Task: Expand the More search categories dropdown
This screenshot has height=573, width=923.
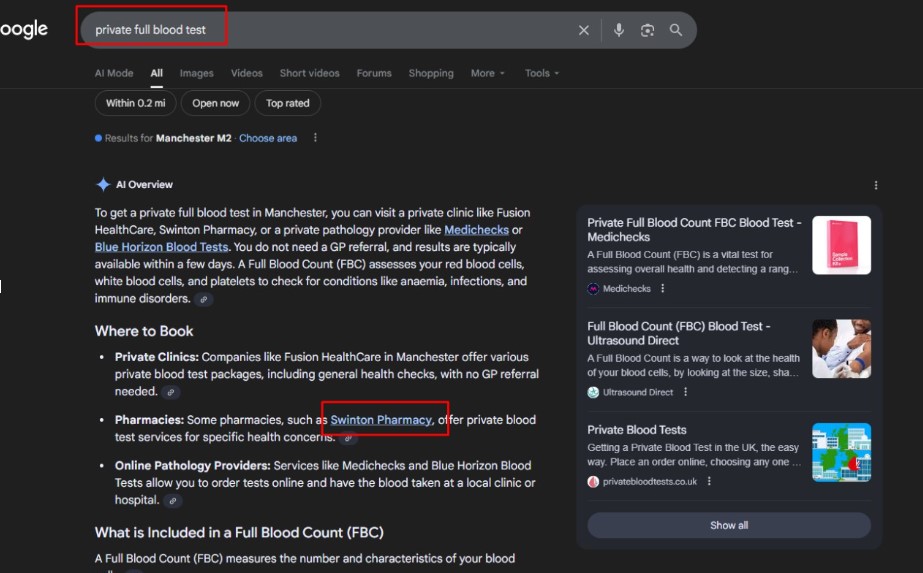Action: pos(487,73)
